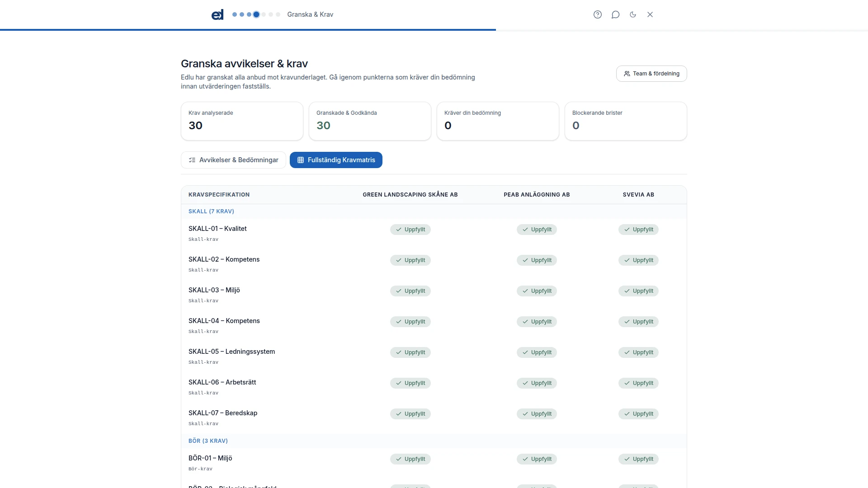Click Svevia's Uppfyllt badge for SKALL-01
The height and width of the screenshot is (488, 868).
coord(638,230)
